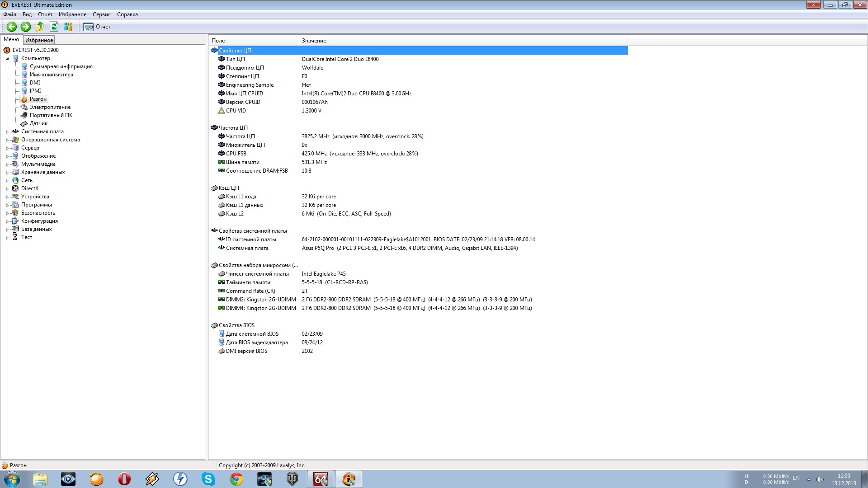
Task: Select Электропитание power item in tree
Action: tap(50, 107)
